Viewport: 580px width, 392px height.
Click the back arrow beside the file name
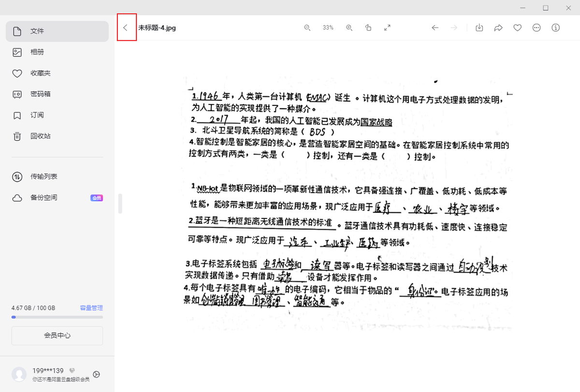[126, 28]
